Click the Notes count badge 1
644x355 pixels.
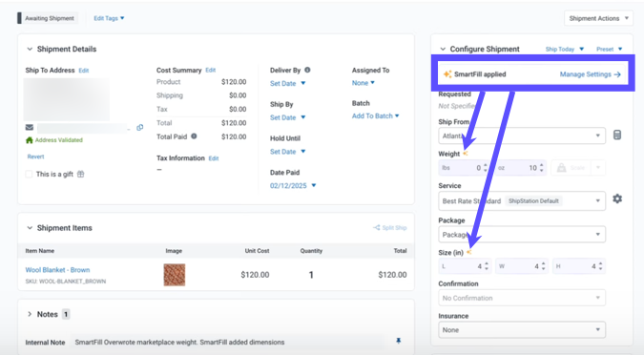click(x=66, y=314)
